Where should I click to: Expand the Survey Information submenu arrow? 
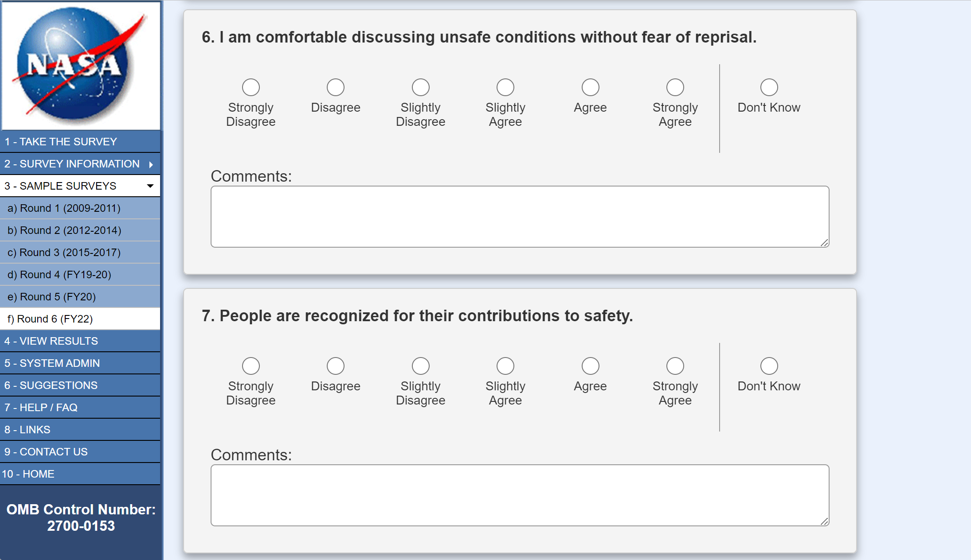point(151,164)
